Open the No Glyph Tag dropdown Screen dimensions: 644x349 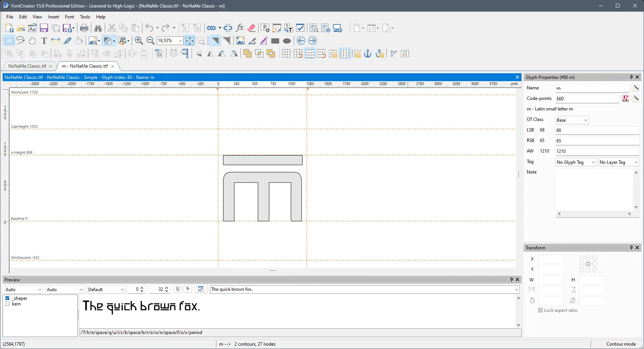(593, 162)
